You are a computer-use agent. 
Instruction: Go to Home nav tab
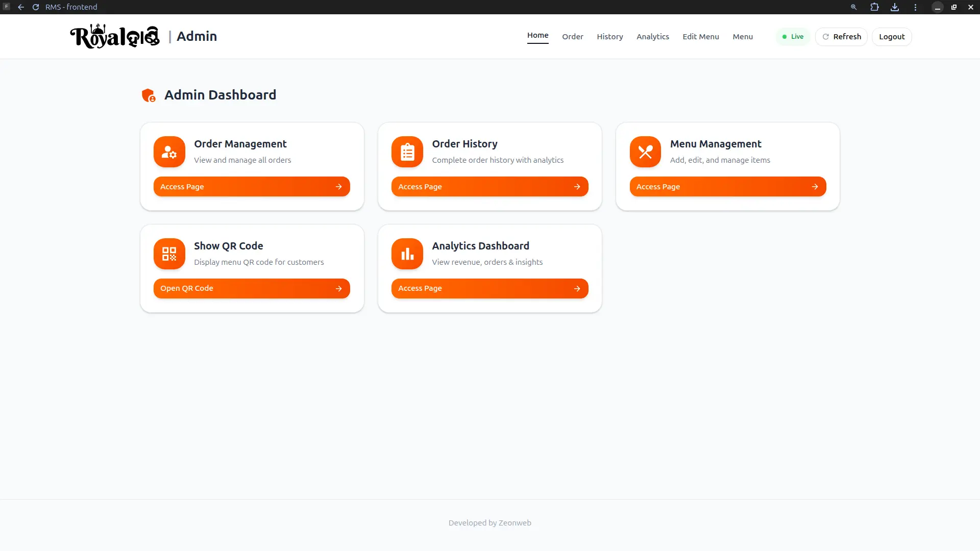[x=538, y=35]
